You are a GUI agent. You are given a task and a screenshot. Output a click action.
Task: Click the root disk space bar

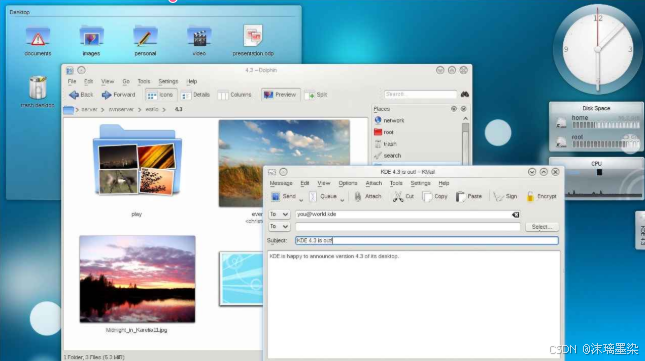pyautogui.click(x=606, y=144)
